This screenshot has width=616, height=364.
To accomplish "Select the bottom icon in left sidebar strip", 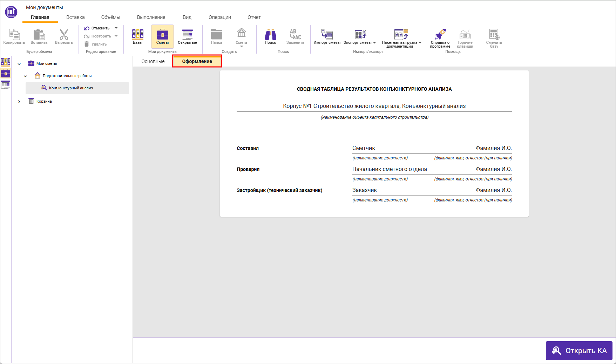I will coord(6,85).
